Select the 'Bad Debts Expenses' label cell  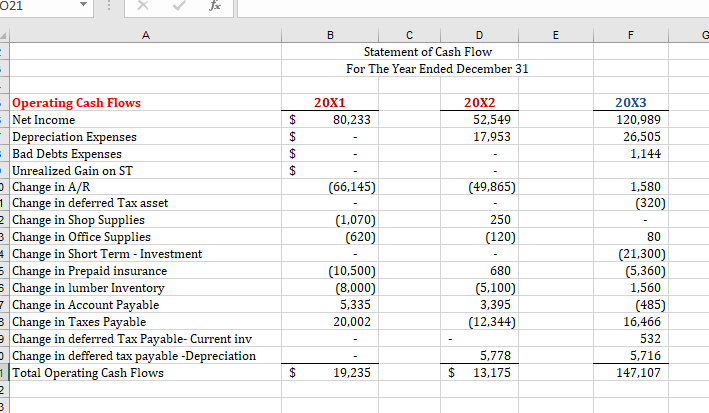pyautogui.click(x=146, y=154)
